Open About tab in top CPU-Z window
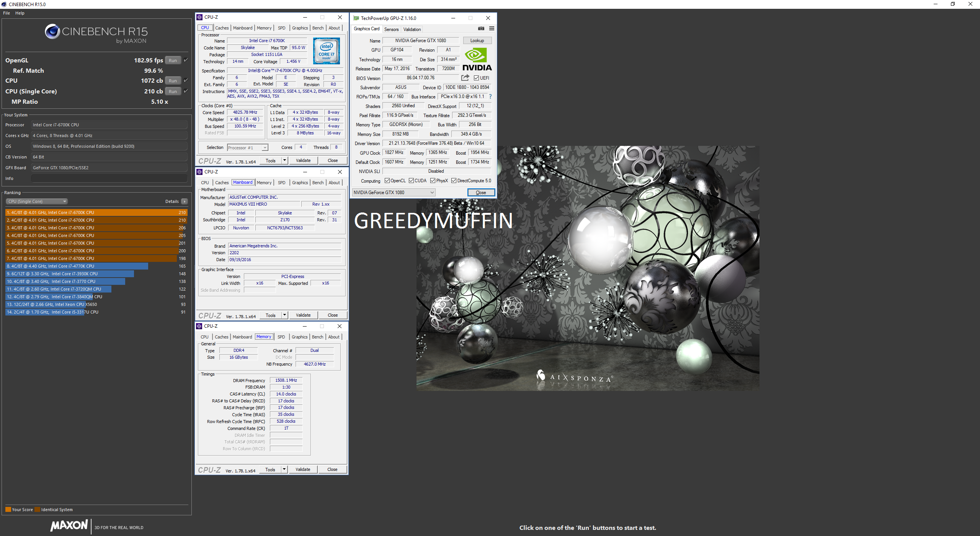The width and height of the screenshot is (980, 536). coord(334,28)
